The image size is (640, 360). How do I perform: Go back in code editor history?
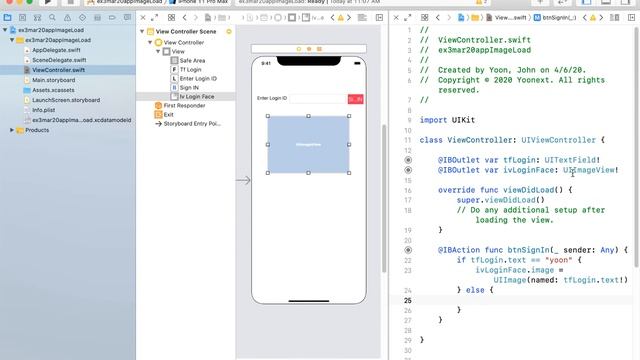click(x=438, y=18)
